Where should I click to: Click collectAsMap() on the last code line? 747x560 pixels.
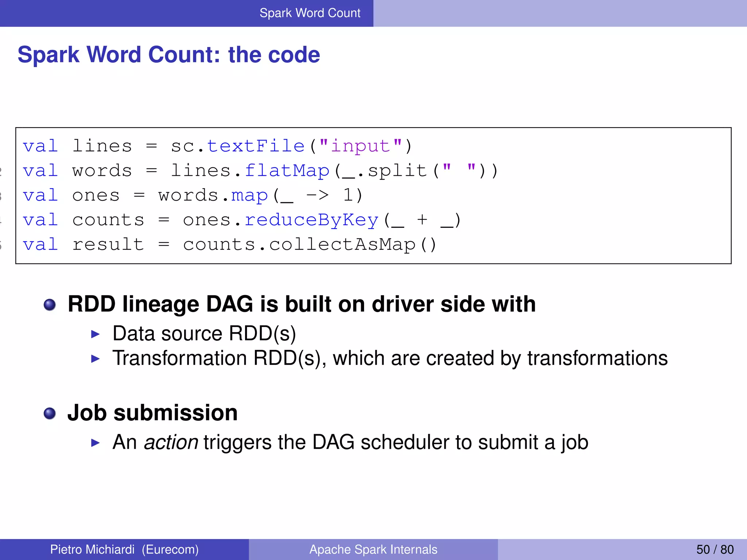(x=352, y=245)
